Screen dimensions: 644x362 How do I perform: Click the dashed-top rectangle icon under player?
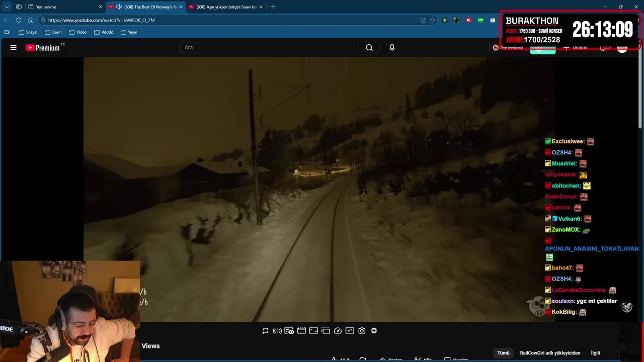coord(326,331)
